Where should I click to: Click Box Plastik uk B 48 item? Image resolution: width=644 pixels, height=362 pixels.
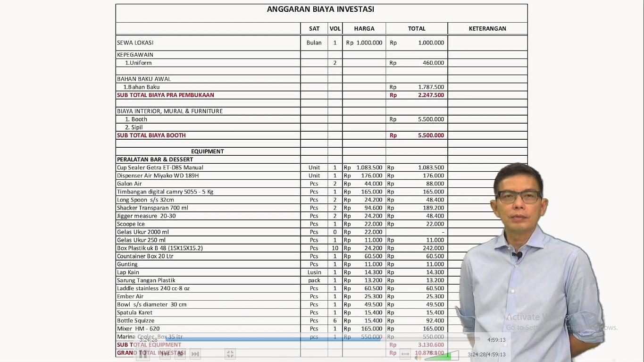pyautogui.click(x=160, y=248)
